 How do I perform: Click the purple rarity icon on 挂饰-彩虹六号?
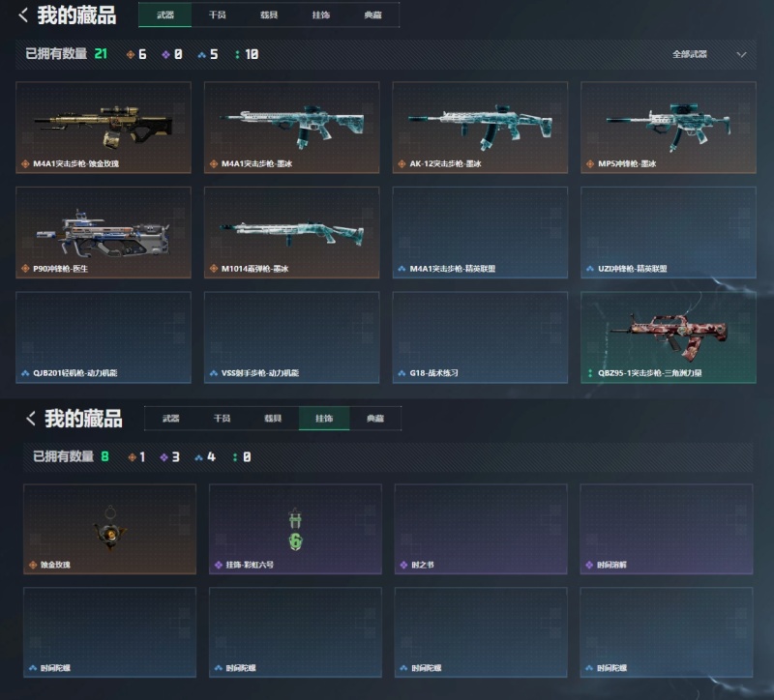click(219, 565)
